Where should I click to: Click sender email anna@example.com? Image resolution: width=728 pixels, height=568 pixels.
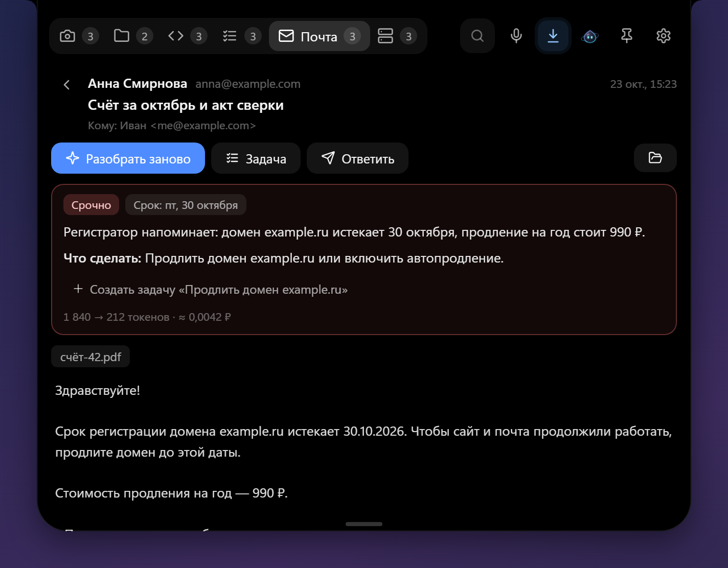[x=248, y=84]
